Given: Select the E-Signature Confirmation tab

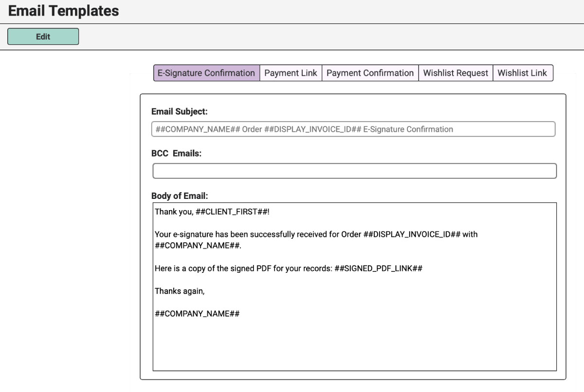Looking at the screenshot, I should (206, 73).
